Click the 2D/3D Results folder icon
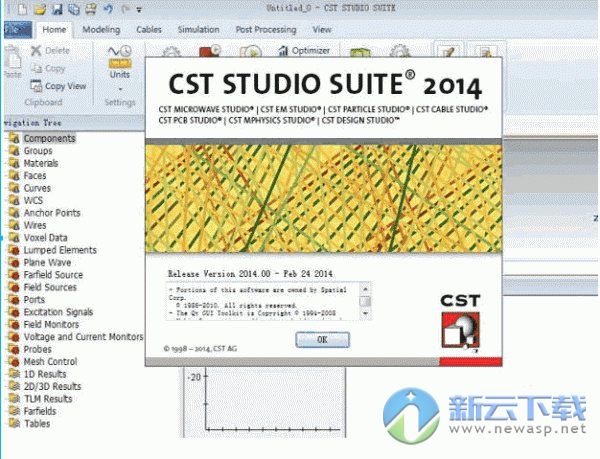600x459 pixels. tap(14, 387)
